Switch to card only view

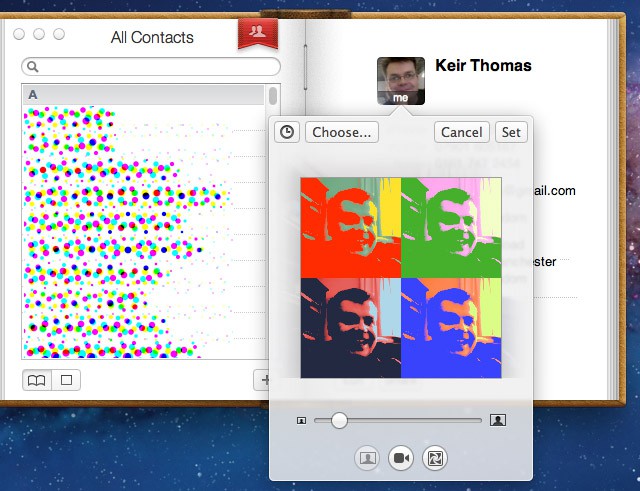66,380
